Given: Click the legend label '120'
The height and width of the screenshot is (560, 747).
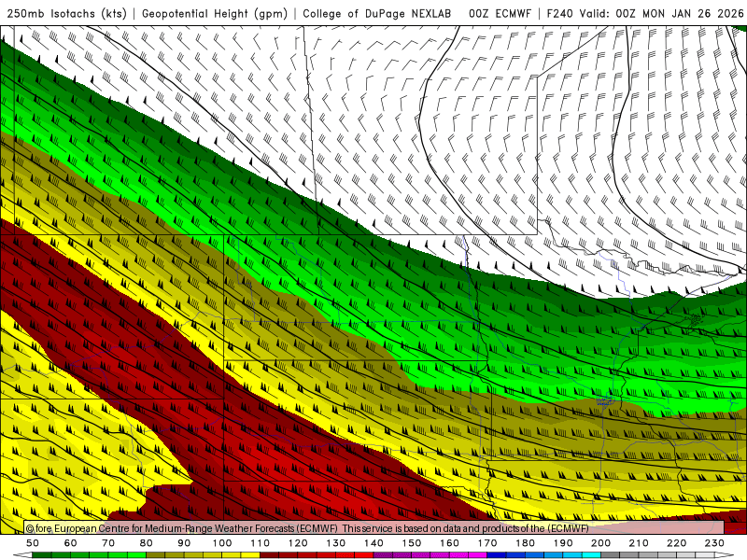Looking at the screenshot, I should pyautogui.click(x=298, y=543).
